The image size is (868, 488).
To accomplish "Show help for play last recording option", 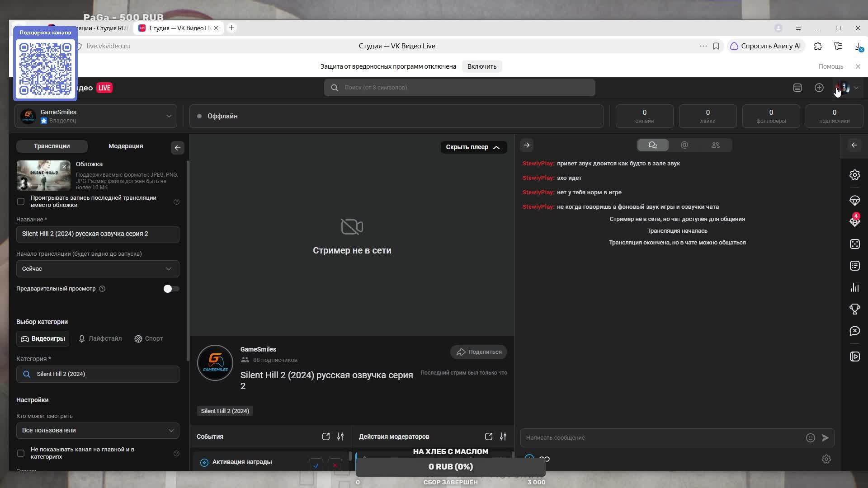I will [x=176, y=202].
